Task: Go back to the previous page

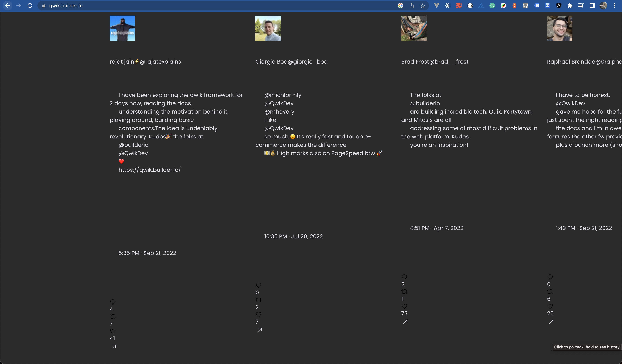Action: point(7,6)
